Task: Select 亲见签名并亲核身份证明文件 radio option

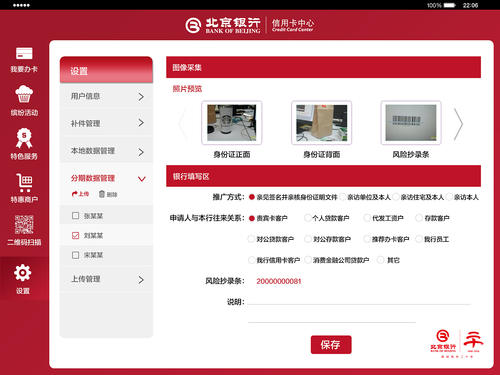Action: pyautogui.click(x=252, y=197)
